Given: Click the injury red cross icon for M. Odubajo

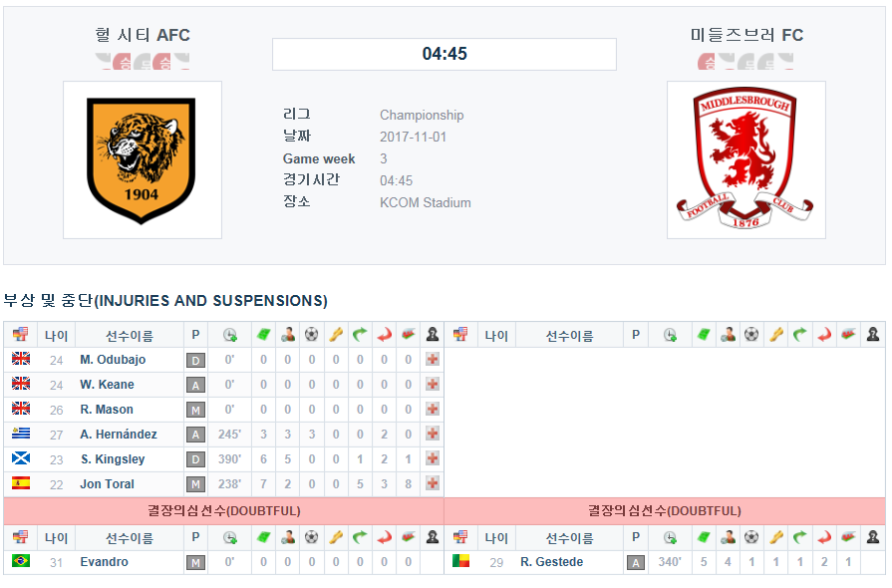Looking at the screenshot, I should (x=433, y=360).
